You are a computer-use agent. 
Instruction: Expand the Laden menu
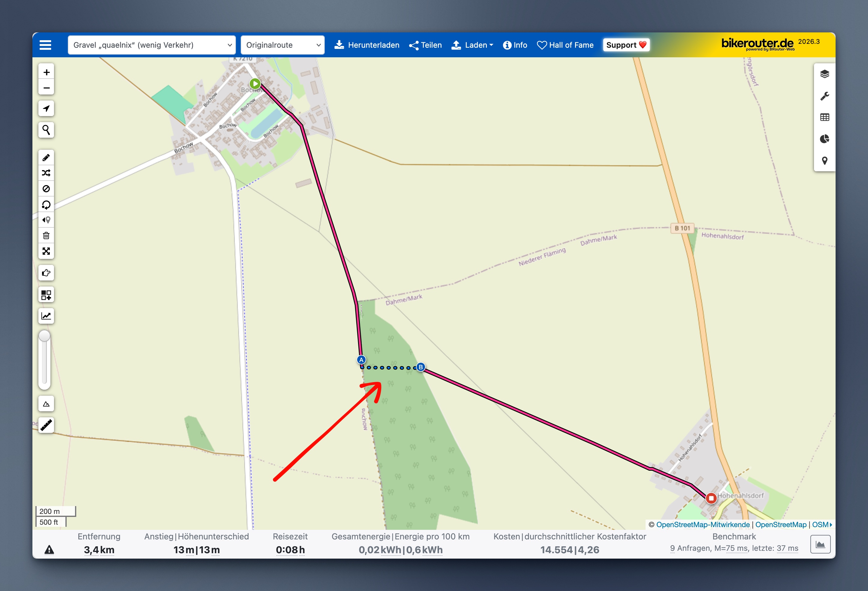pyautogui.click(x=472, y=45)
